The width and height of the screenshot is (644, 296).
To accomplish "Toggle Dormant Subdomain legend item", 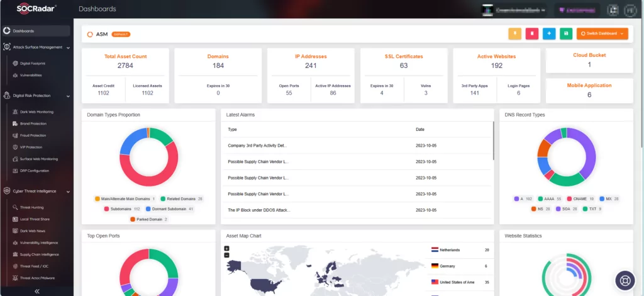I will pyautogui.click(x=169, y=209).
